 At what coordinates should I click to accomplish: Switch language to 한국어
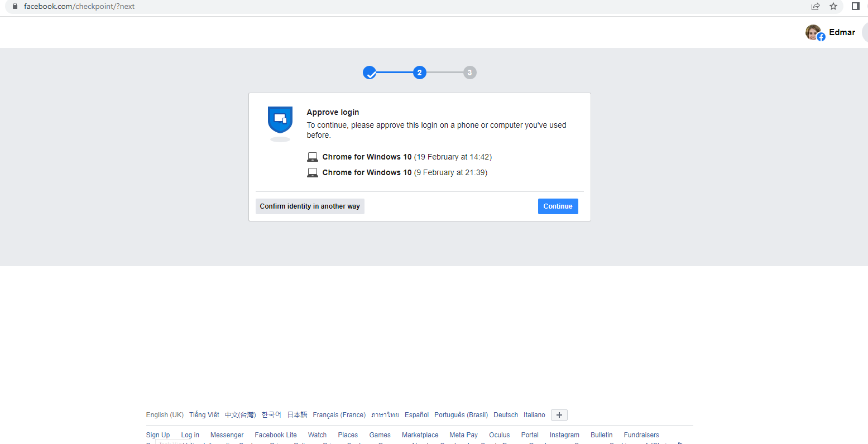pos(271,415)
